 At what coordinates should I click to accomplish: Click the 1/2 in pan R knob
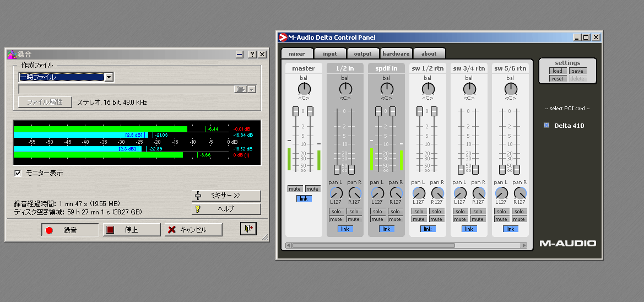[x=355, y=193]
